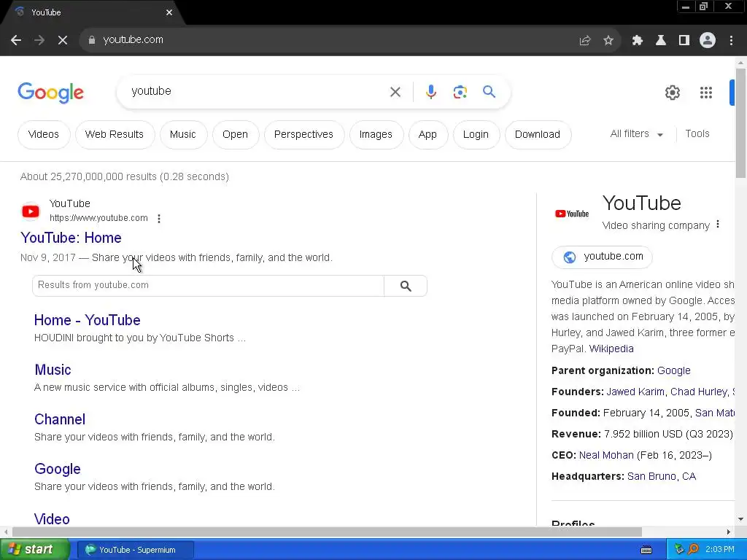Viewport: 747px width, 560px height.
Task: Open the Windows Start button
Action: pos(35,550)
